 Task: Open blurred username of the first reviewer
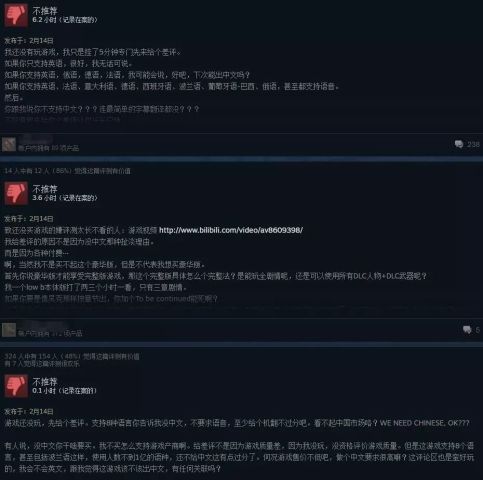pyautogui.click(x=35, y=139)
